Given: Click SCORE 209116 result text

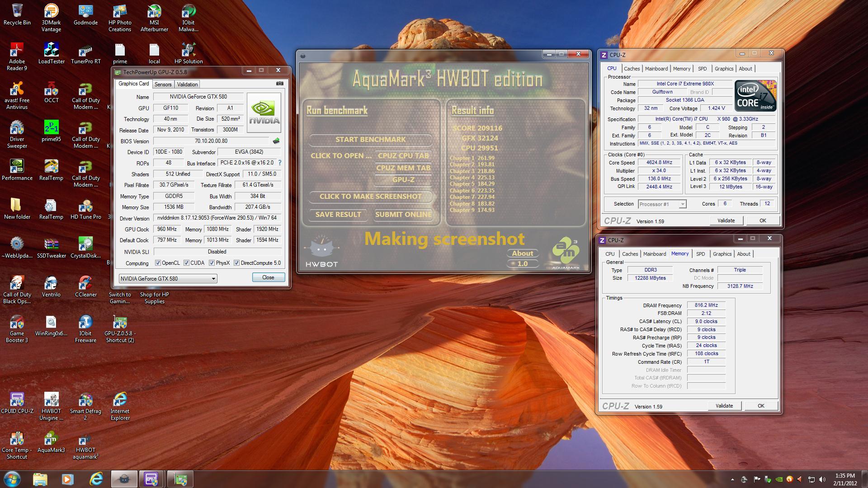Looking at the screenshot, I should coord(477,128).
